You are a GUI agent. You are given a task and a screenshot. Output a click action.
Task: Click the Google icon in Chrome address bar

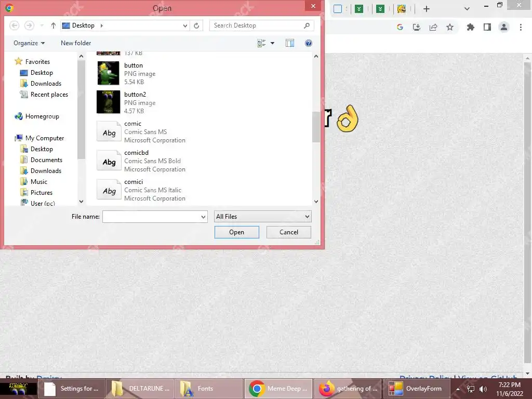(x=400, y=27)
